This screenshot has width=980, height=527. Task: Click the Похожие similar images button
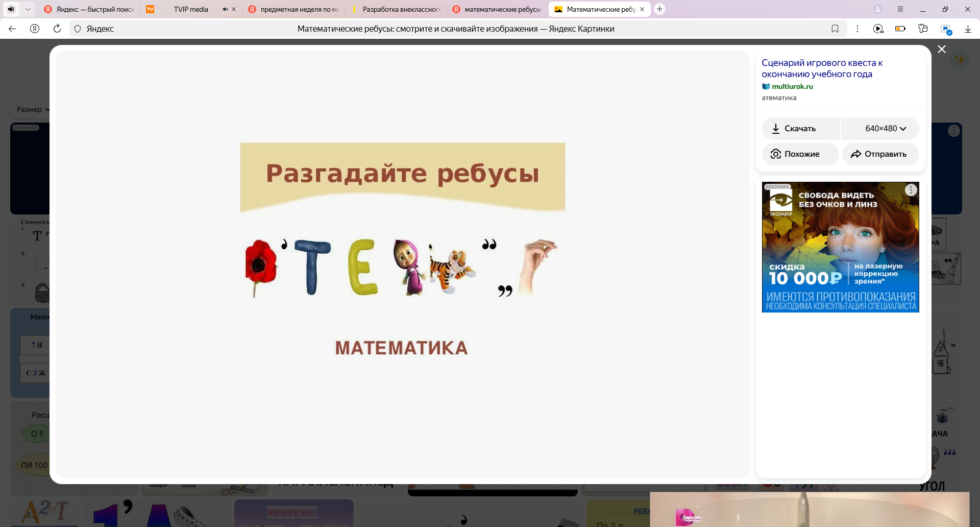click(x=800, y=154)
